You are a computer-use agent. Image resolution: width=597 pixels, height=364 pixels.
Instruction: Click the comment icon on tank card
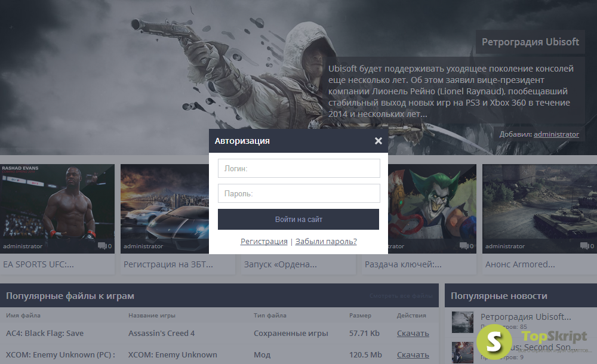click(585, 246)
